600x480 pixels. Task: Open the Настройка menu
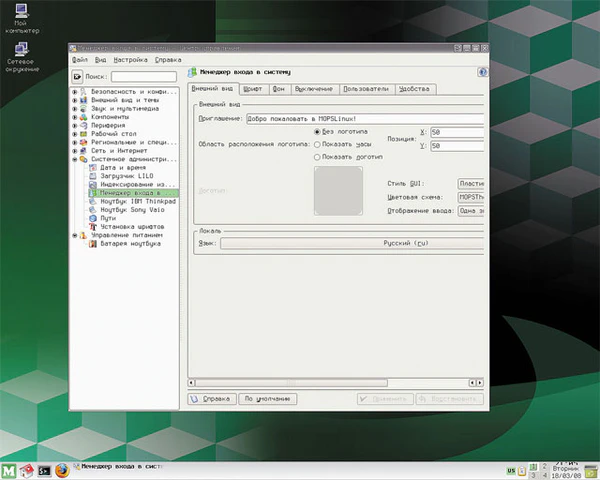pyautogui.click(x=129, y=60)
